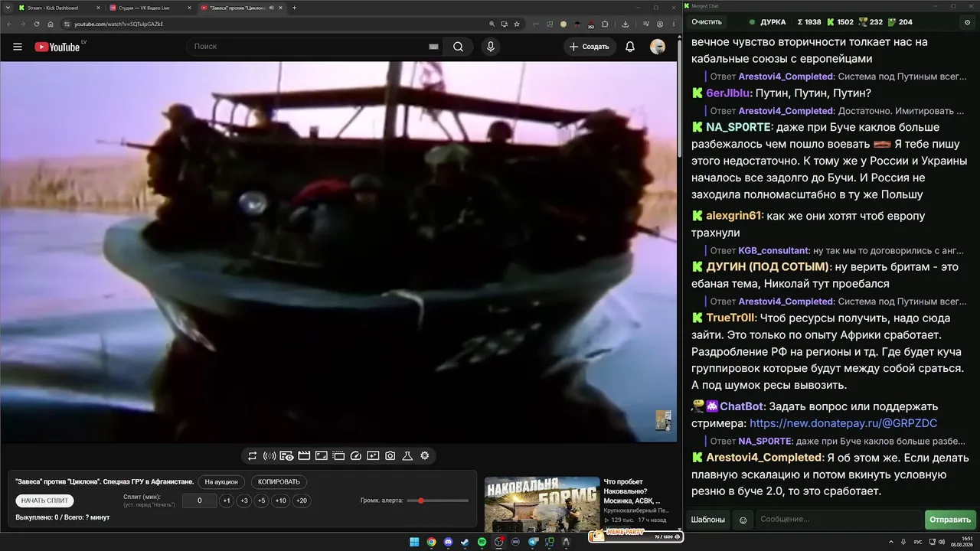
Task: Click the YouTube search magnifier button
Action: click(458, 47)
